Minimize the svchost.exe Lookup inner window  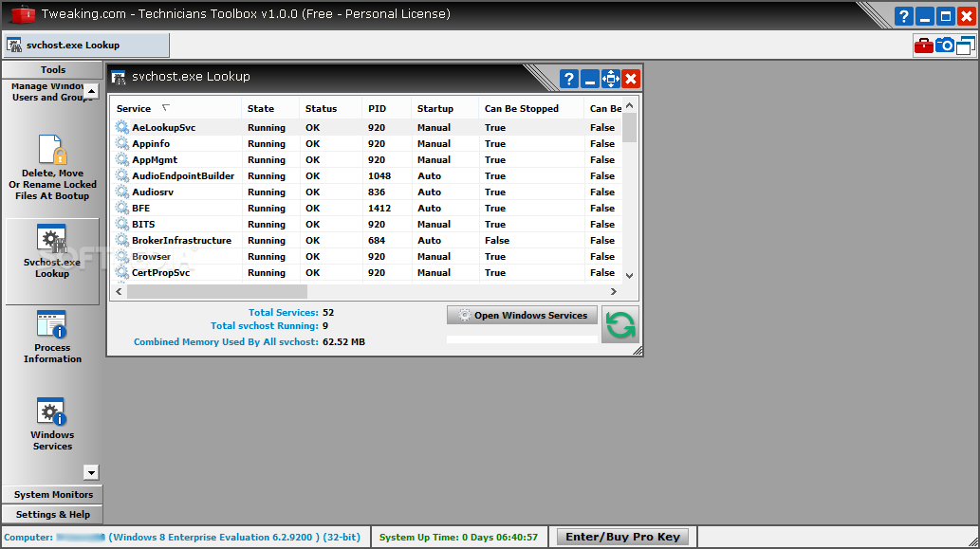[589, 79]
